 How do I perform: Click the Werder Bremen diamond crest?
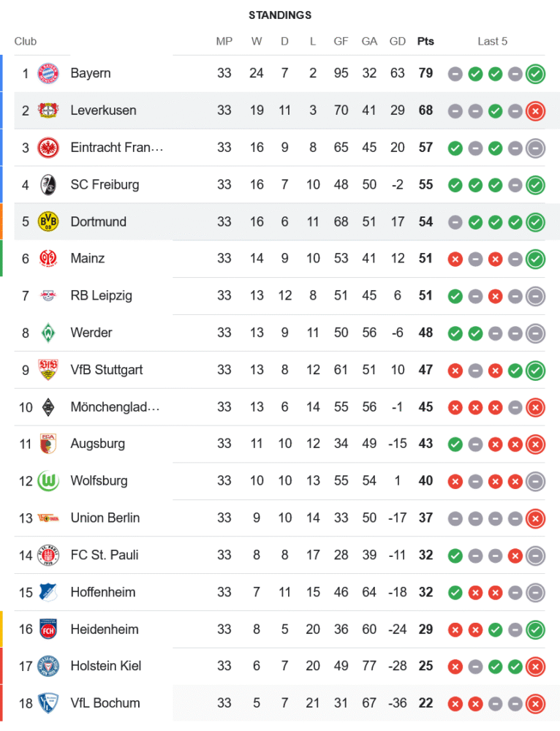click(x=48, y=333)
